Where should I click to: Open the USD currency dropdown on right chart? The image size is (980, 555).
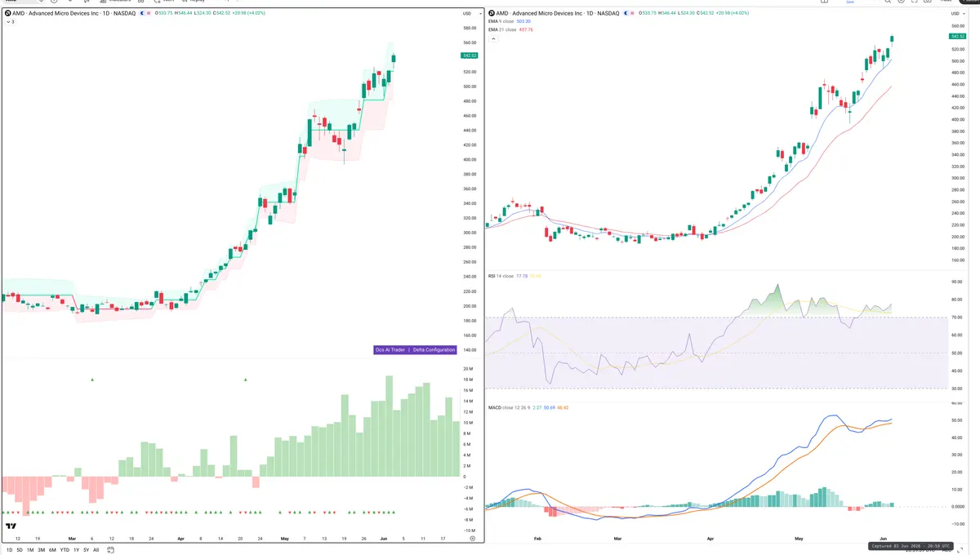(957, 14)
